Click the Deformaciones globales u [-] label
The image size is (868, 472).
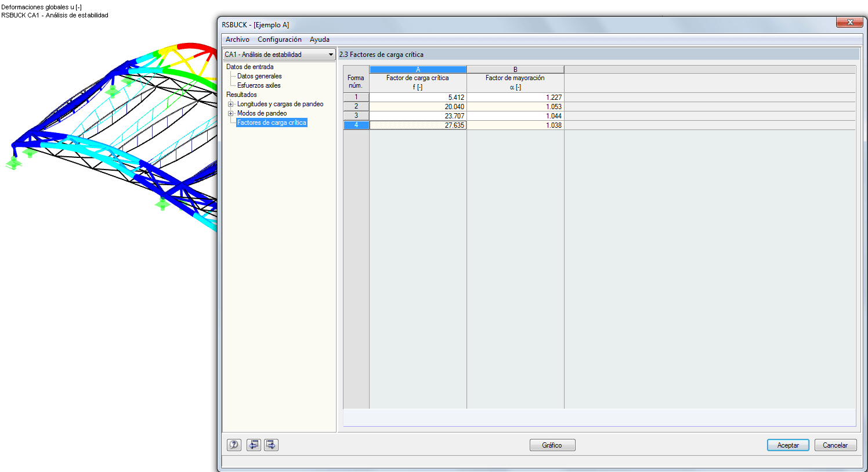pos(41,7)
